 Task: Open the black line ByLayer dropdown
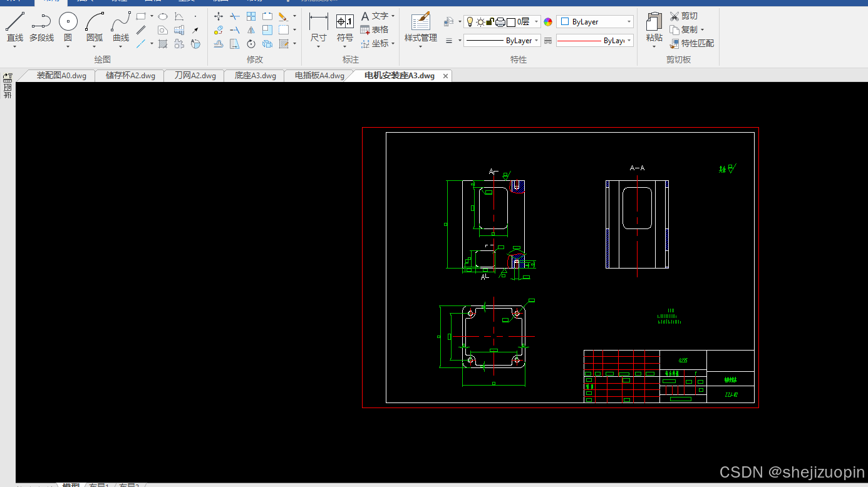click(x=502, y=41)
